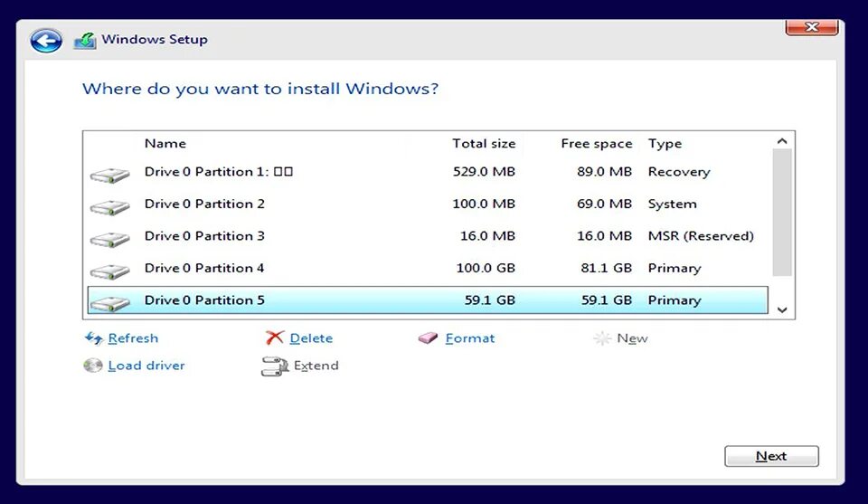Image resolution: width=868 pixels, height=504 pixels.
Task: Click the drive icon for Partition 1
Action: pyautogui.click(x=109, y=175)
